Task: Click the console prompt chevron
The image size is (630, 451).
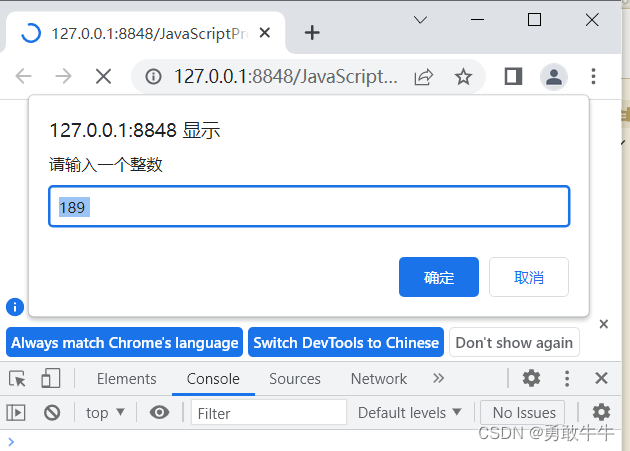Action: click(11, 442)
